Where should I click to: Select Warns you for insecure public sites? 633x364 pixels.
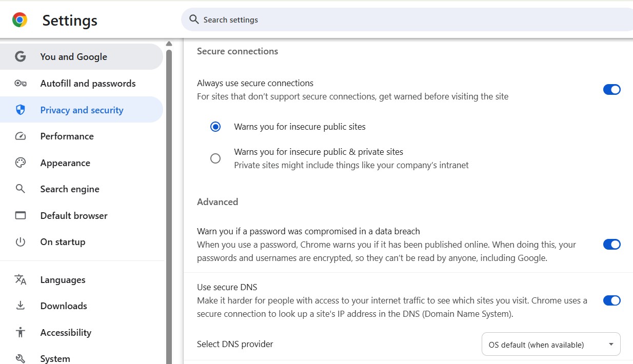[x=215, y=127]
